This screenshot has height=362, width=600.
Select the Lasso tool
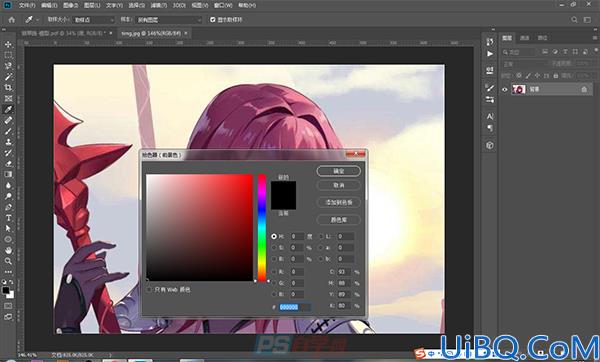point(8,66)
